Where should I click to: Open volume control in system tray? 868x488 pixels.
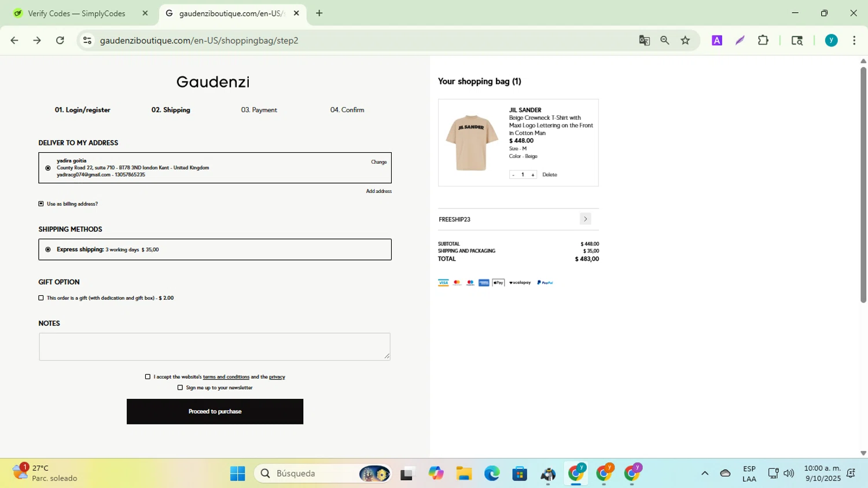(x=789, y=474)
